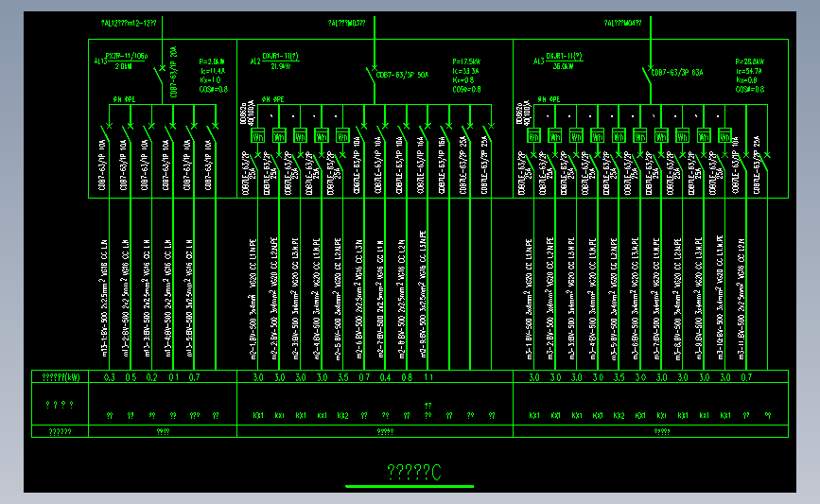This screenshot has width=820, height=504.
Task: Select the m2-9 circuit cable label
Action: click(423, 294)
